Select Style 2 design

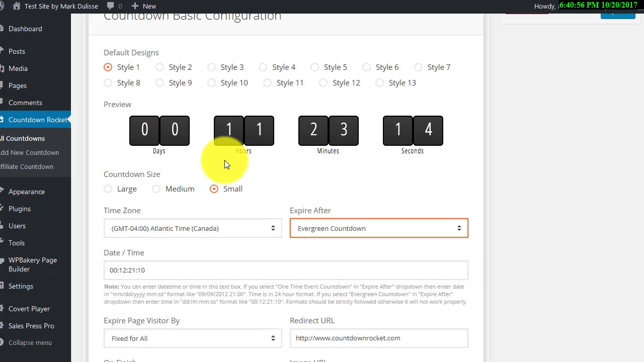point(159,67)
